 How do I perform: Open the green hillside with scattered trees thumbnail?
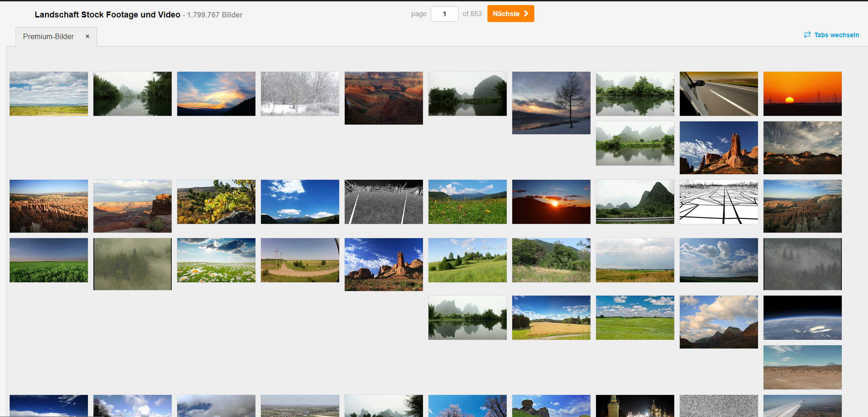[x=468, y=260]
